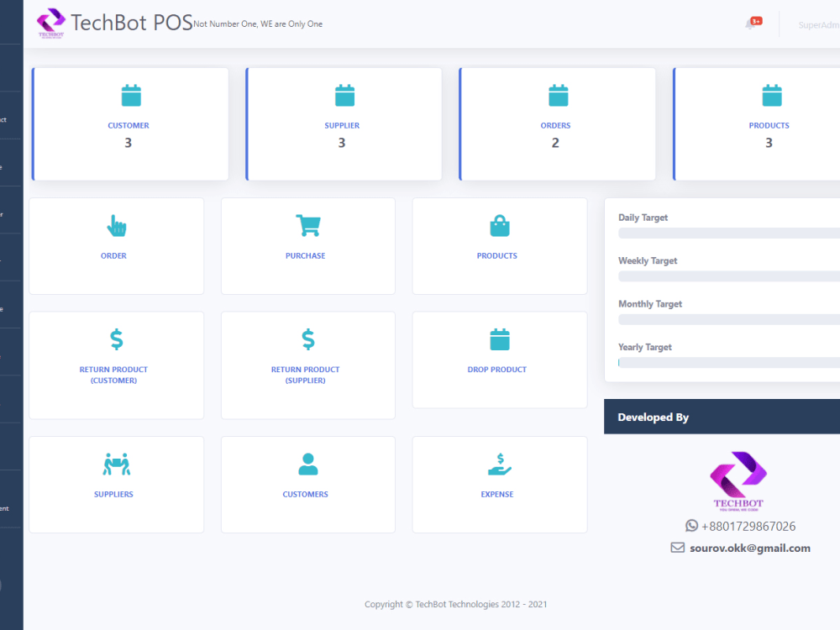The height and width of the screenshot is (630, 840).
Task: Click the calendar icon on the Orders stat card
Action: [559, 96]
